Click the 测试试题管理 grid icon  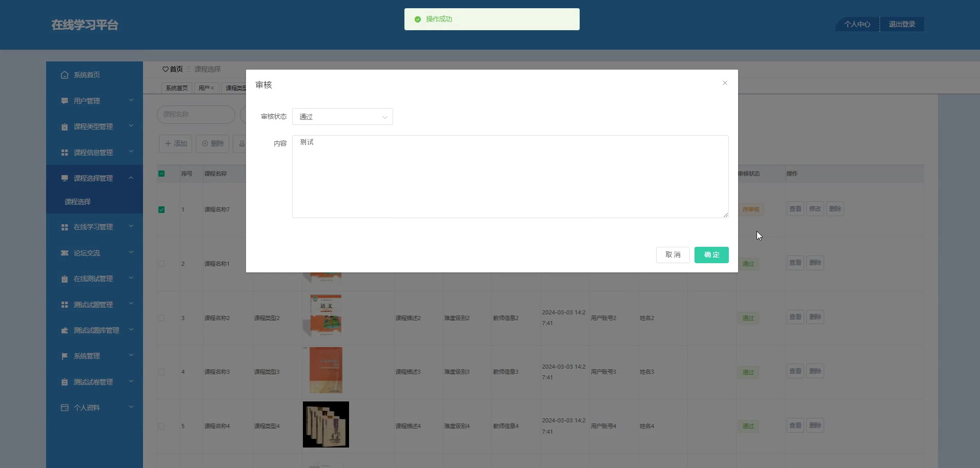pyautogui.click(x=65, y=305)
